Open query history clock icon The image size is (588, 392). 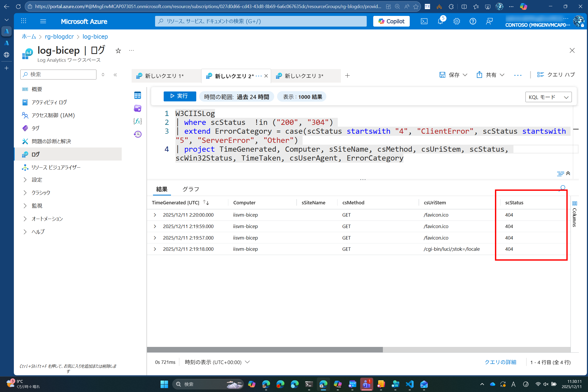[138, 134]
